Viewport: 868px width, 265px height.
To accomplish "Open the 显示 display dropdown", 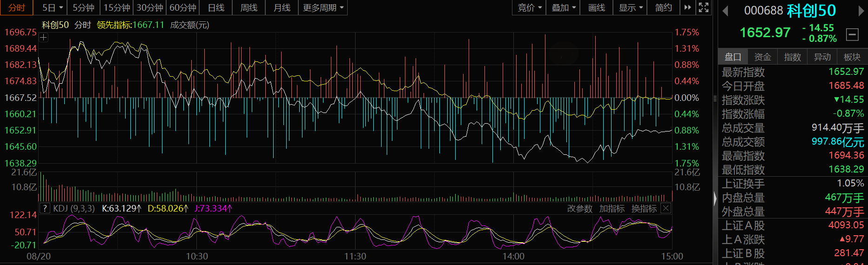I will coord(631,7).
